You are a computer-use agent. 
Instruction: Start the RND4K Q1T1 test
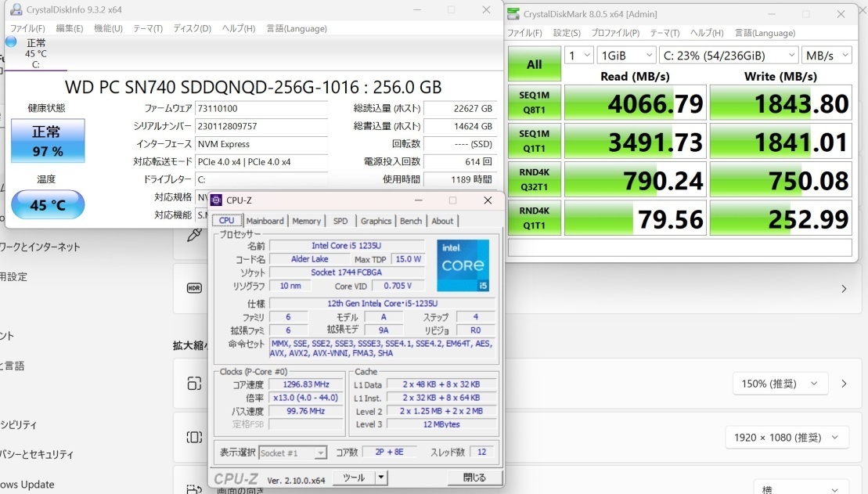click(535, 218)
